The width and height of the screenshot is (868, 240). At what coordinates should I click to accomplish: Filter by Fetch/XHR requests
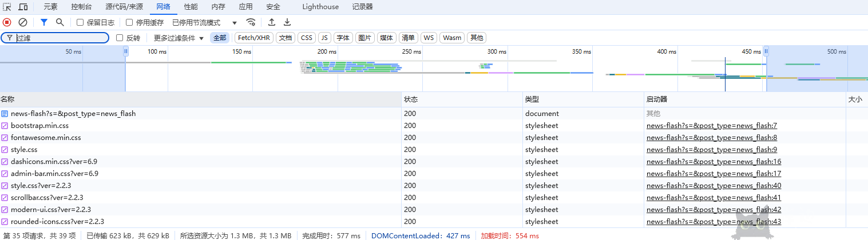253,38
